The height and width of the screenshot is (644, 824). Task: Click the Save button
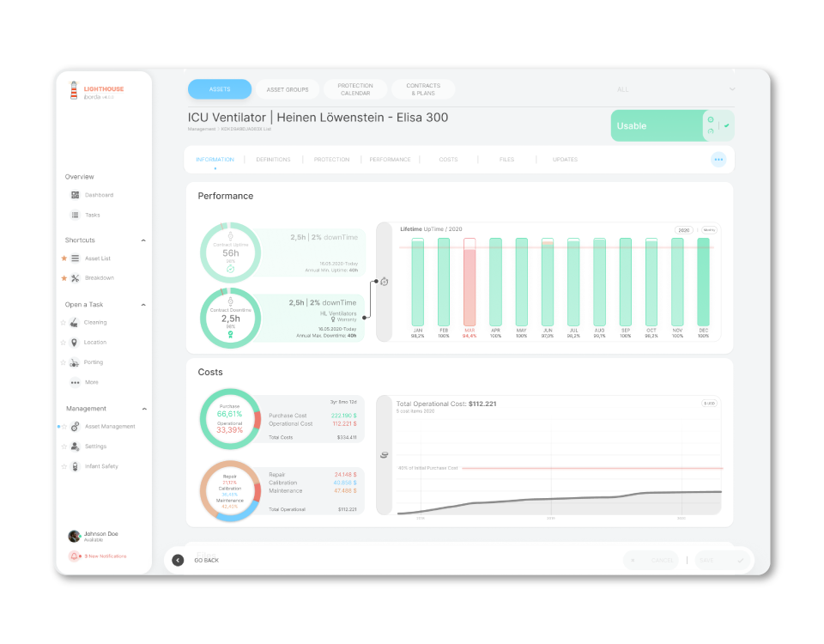click(721, 561)
